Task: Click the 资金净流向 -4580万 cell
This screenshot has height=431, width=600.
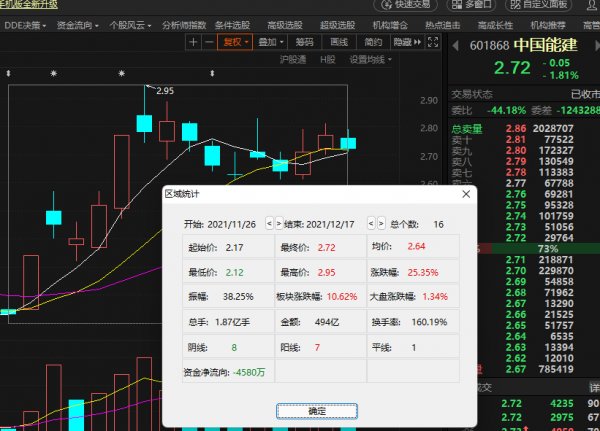Action: (228, 372)
